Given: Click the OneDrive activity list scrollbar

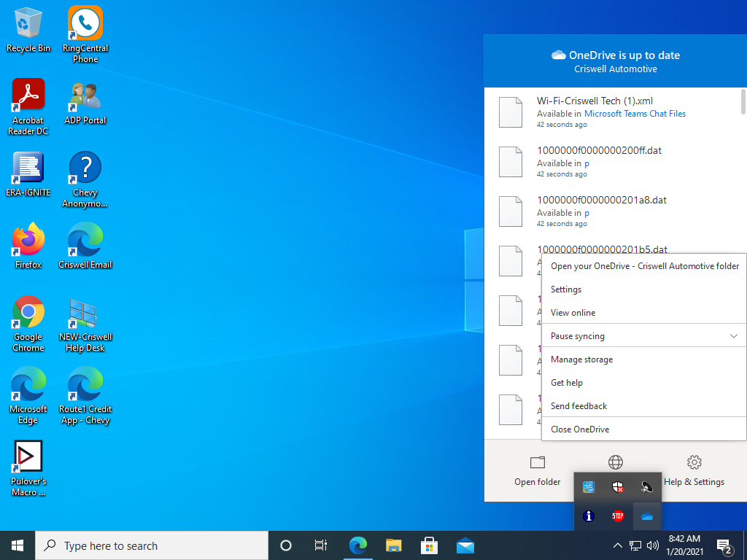Looking at the screenshot, I should (x=743, y=101).
